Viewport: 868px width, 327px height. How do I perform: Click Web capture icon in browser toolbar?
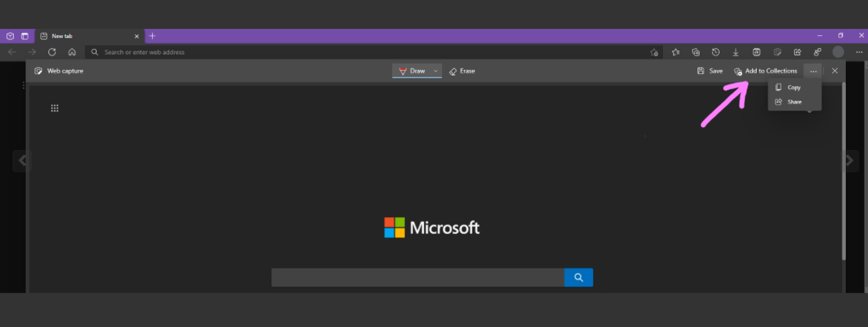(x=778, y=52)
